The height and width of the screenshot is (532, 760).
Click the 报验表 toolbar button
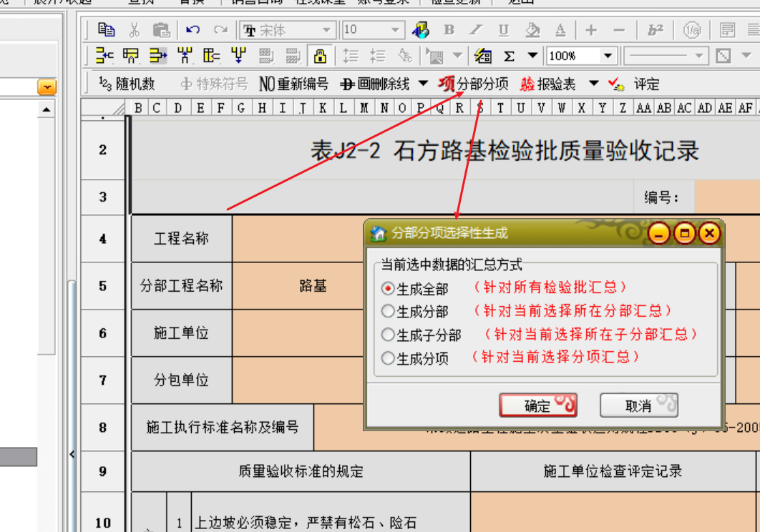pos(547,84)
